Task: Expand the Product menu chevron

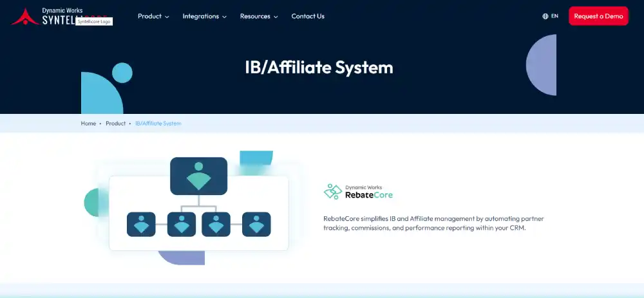Action: point(167,17)
